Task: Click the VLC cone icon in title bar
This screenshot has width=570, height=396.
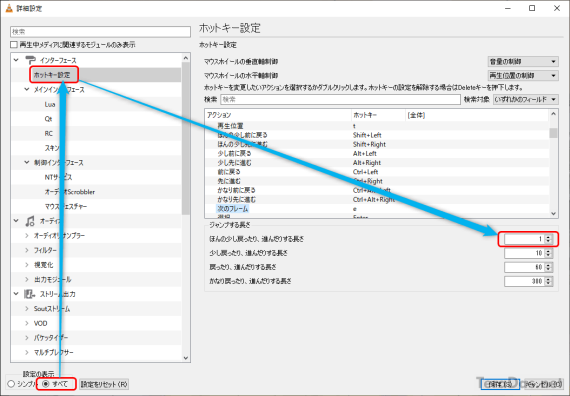Action: click(9, 8)
